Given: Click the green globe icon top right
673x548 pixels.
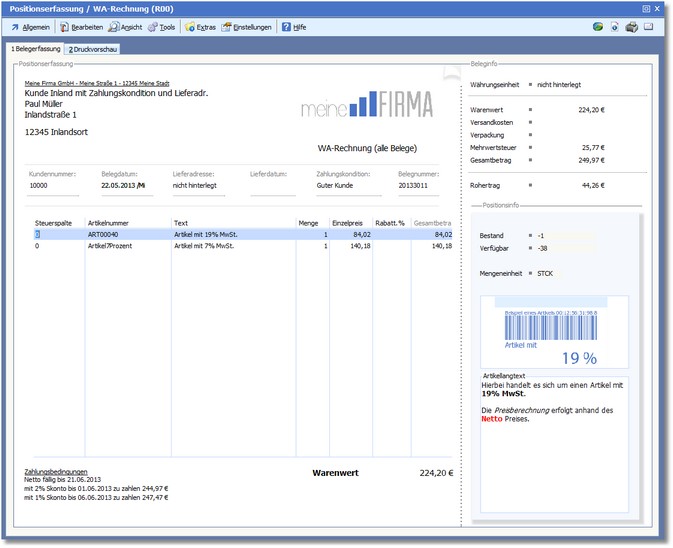Looking at the screenshot, I should click(x=597, y=27).
